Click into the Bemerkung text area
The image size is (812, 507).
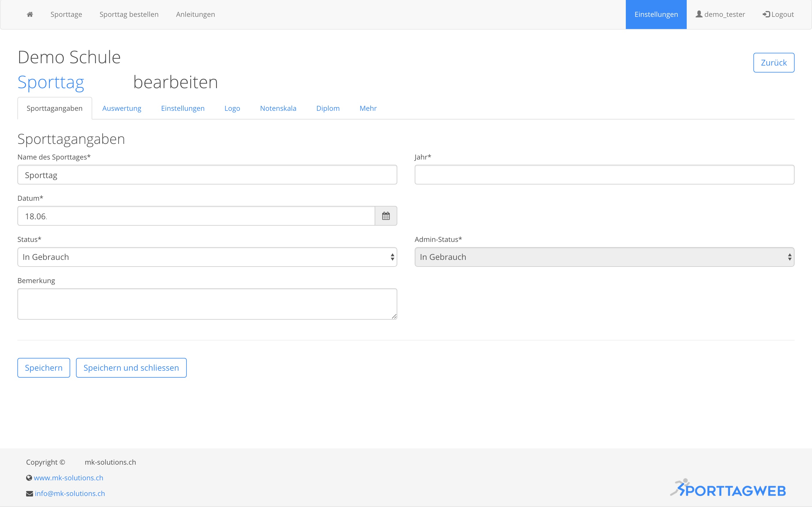207,304
